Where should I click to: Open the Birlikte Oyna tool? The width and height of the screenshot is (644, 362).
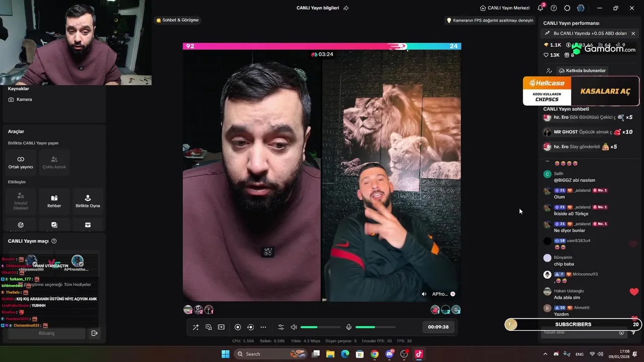(88, 201)
